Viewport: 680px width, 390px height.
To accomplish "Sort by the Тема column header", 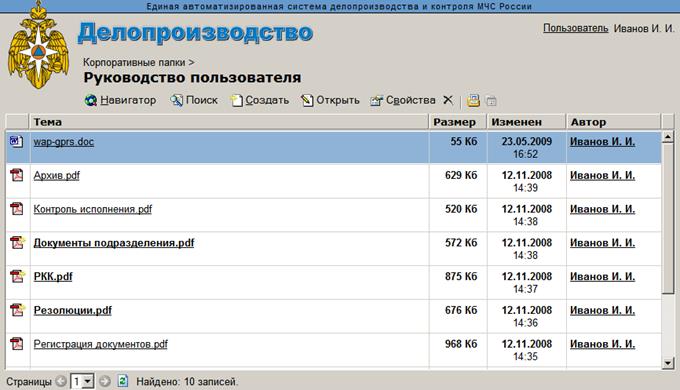I will coord(229,122).
